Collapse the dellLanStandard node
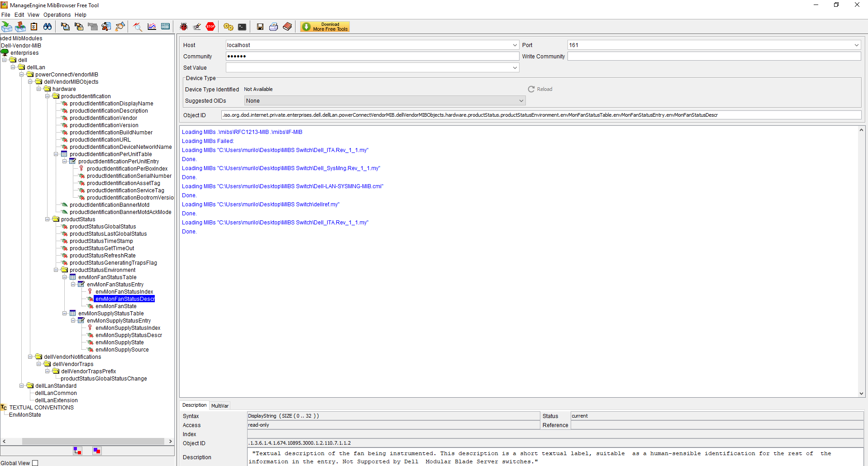868x466 pixels. (x=22, y=385)
